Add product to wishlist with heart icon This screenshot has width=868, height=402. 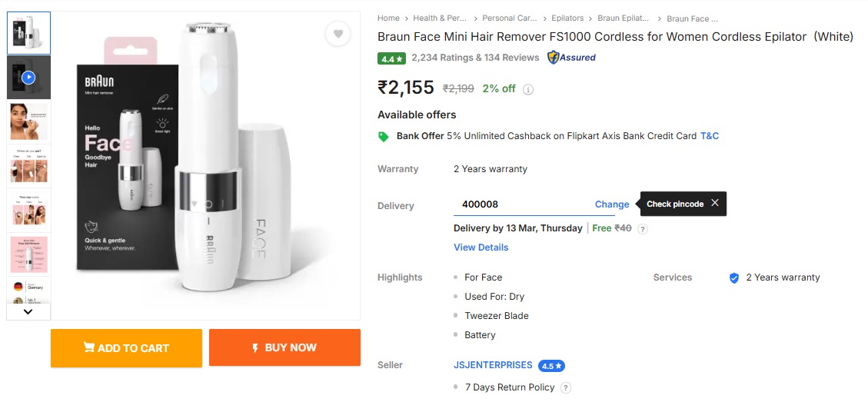point(338,34)
